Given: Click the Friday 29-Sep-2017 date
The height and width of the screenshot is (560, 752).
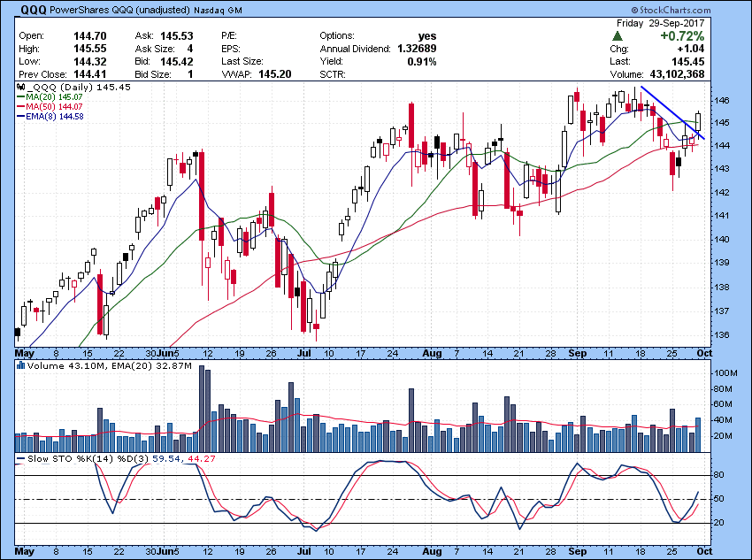Looking at the screenshot, I should pyautogui.click(x=660, y=23).
